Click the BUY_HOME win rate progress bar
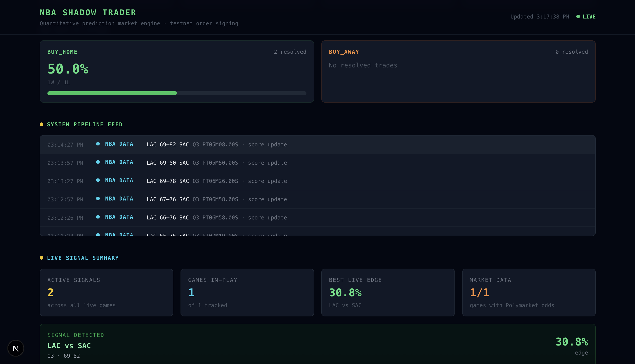The height and width of the screenshot is (364, 635). point(176,93)
